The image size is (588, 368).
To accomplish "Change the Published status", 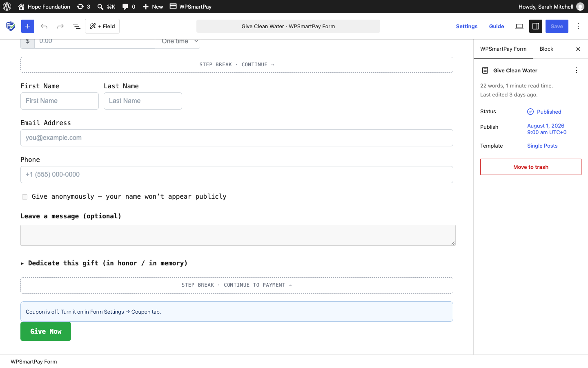I will (544, 112).
